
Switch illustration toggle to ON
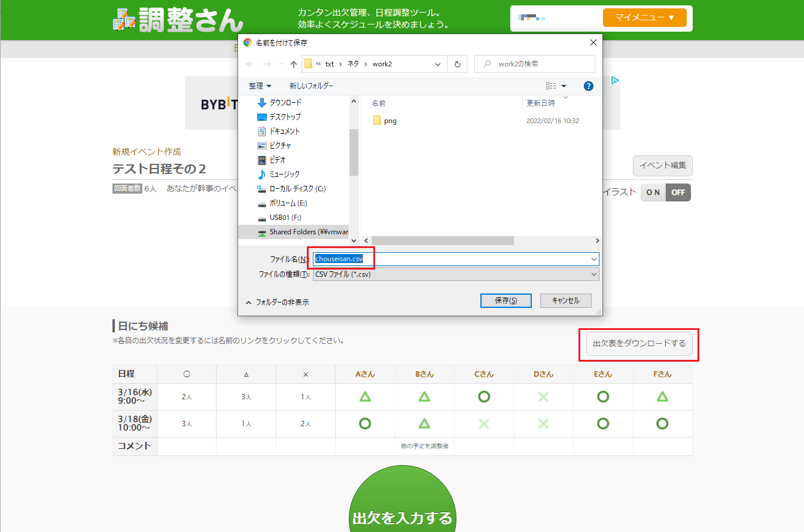pyautogui.click(x=653, y=192)
